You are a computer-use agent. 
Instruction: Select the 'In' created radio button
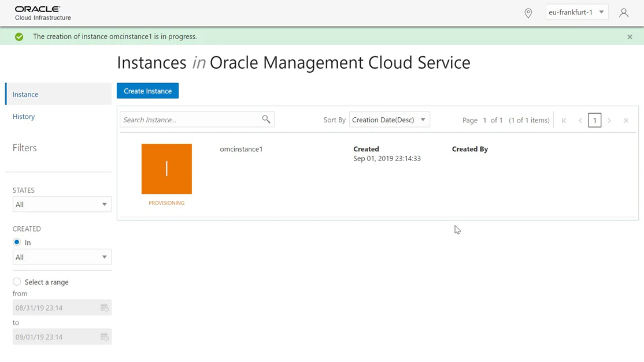[x=17, y=242]
